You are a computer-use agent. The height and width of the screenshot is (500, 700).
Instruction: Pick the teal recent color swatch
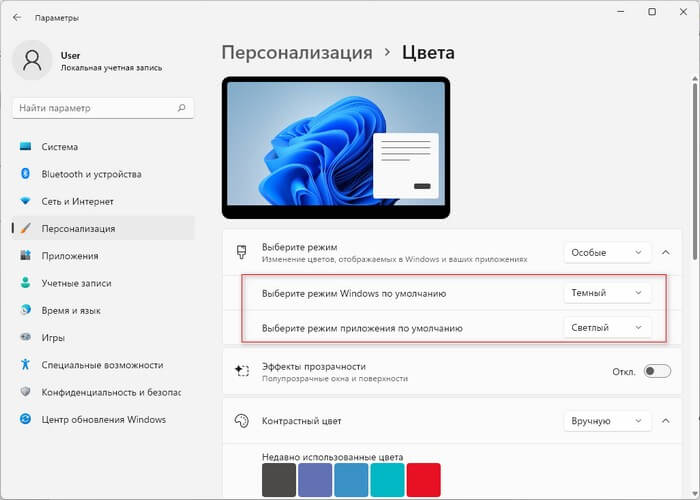point(387,480)
